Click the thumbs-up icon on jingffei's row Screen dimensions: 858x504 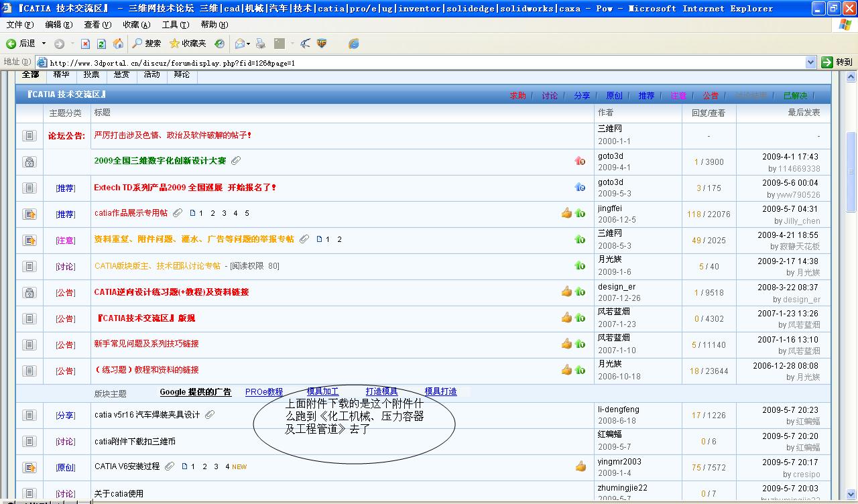pyautogui.click(x=567, y=213)
